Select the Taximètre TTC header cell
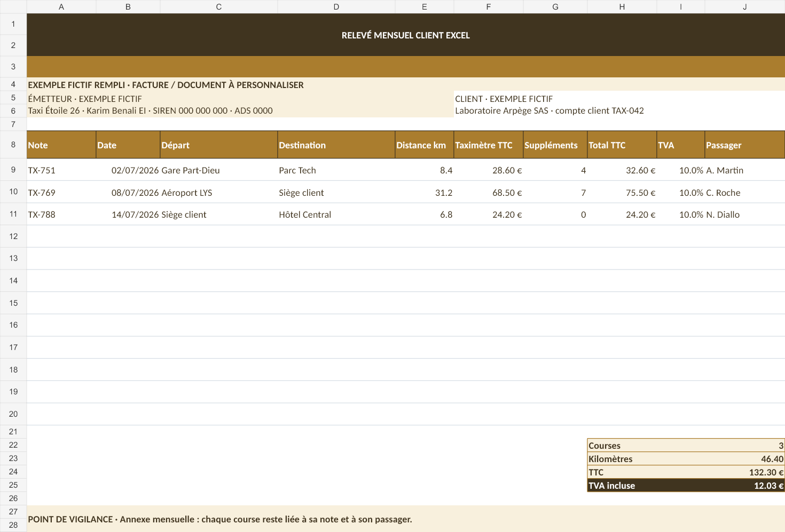This screenshot has width=785, height=532. click(x=489, y=145)
